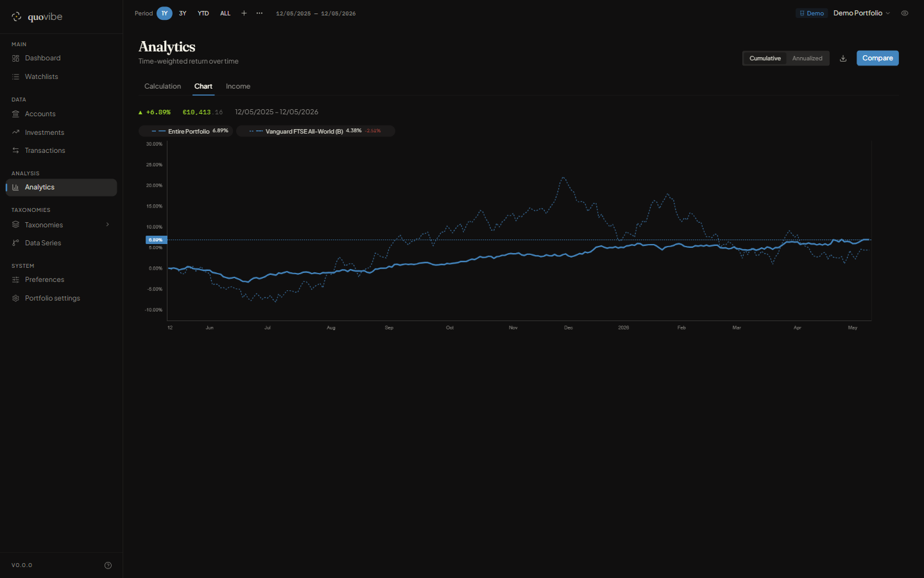This screenshot has height=578, width=924.
Task: Expand Taxonomies chevron arrow
Action: click(107, 225)
